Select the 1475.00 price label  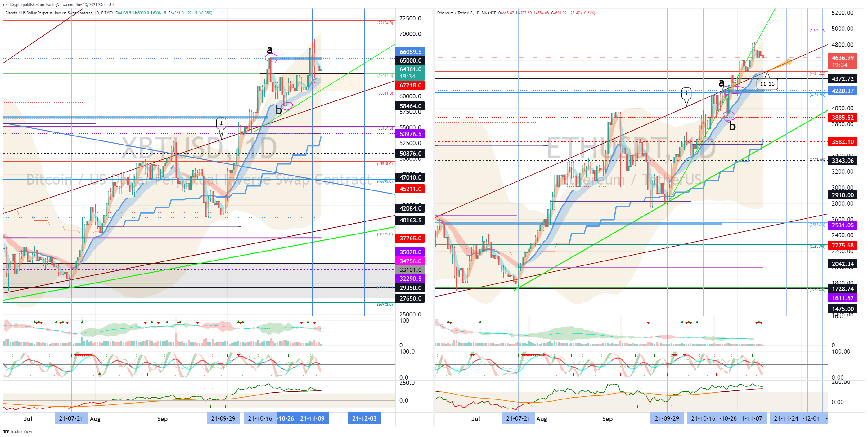(842, 309)
